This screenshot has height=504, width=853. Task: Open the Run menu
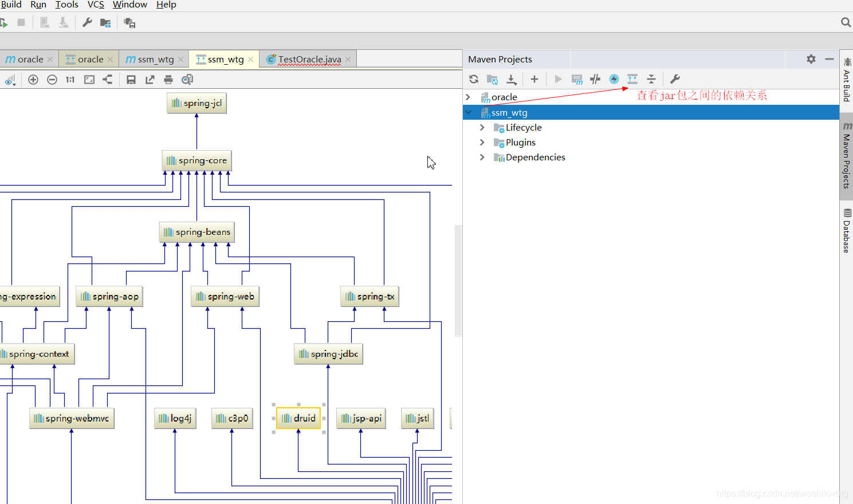pos(38,5)
